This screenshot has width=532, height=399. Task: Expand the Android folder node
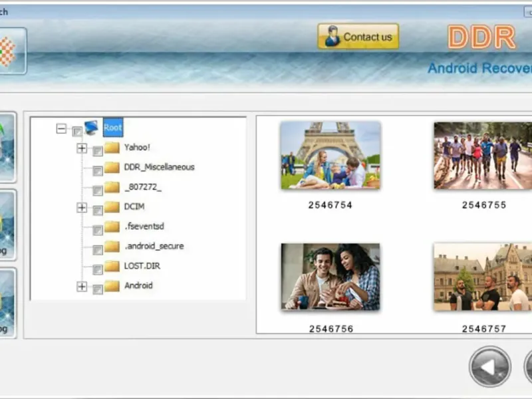[82, 287]
